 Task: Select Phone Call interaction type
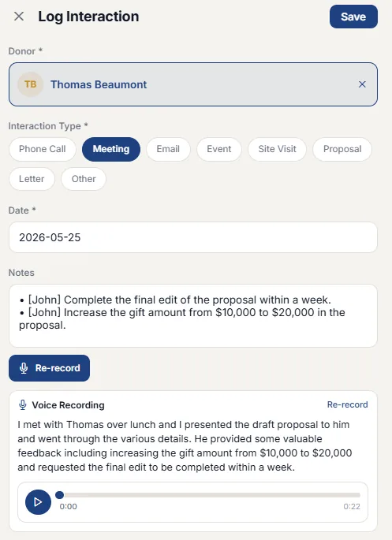click(43, 149)
